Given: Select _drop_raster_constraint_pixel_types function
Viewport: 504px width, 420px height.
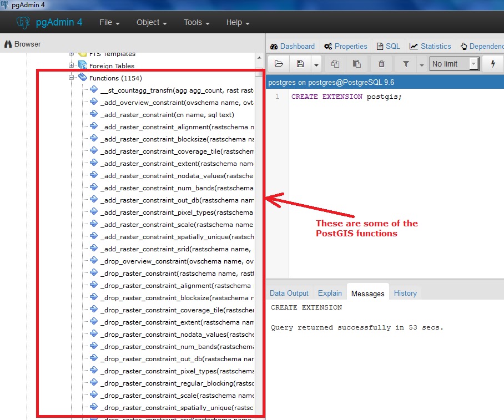Looking at the screenshot, I should (x=177, y=371).
